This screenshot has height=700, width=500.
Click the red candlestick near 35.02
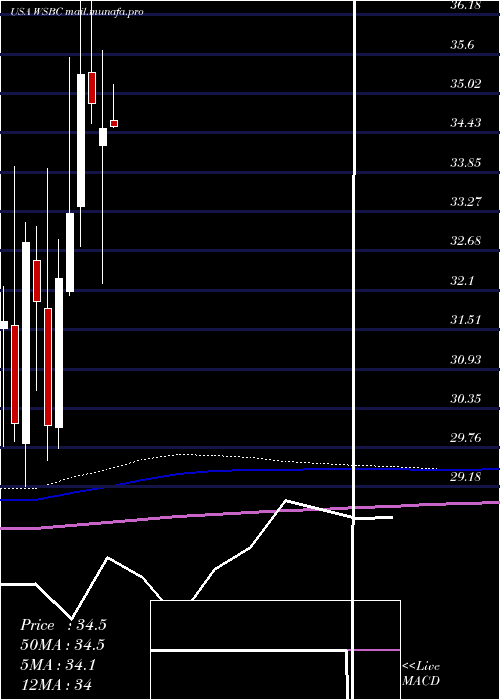click(x=92, y=88)
